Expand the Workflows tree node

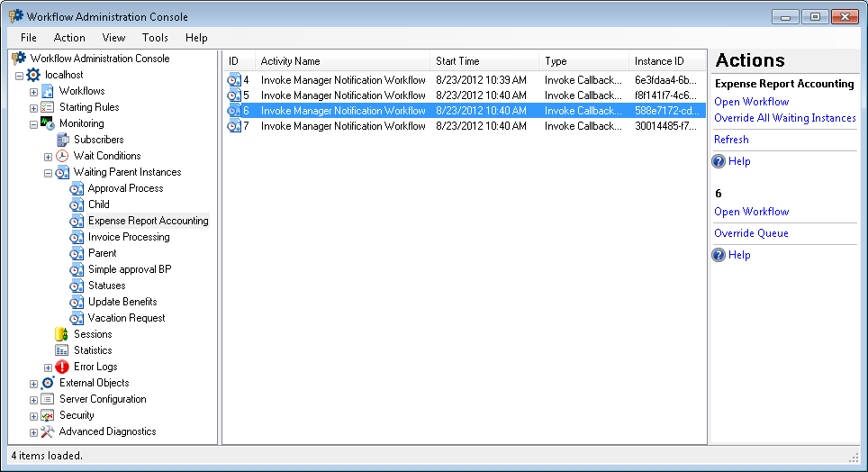tap(33, 92)
